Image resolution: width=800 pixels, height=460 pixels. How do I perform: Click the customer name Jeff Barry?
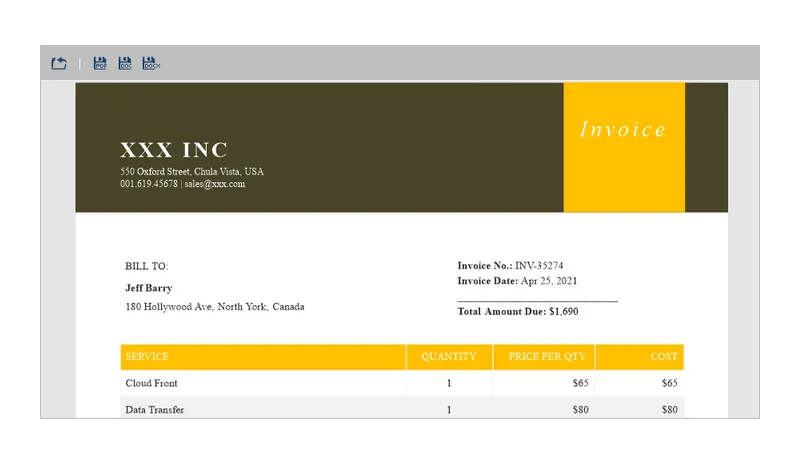coord(149,288)
